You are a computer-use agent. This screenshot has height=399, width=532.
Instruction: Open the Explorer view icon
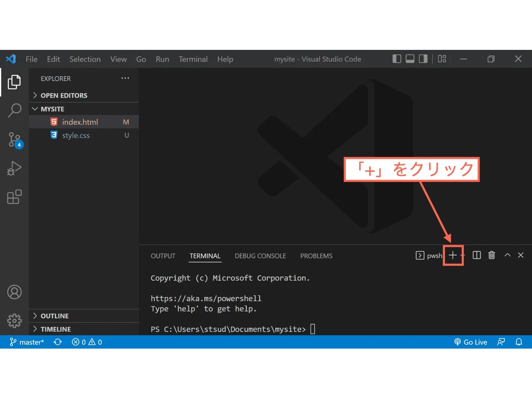pyautogui.click(x=14, y=82)
